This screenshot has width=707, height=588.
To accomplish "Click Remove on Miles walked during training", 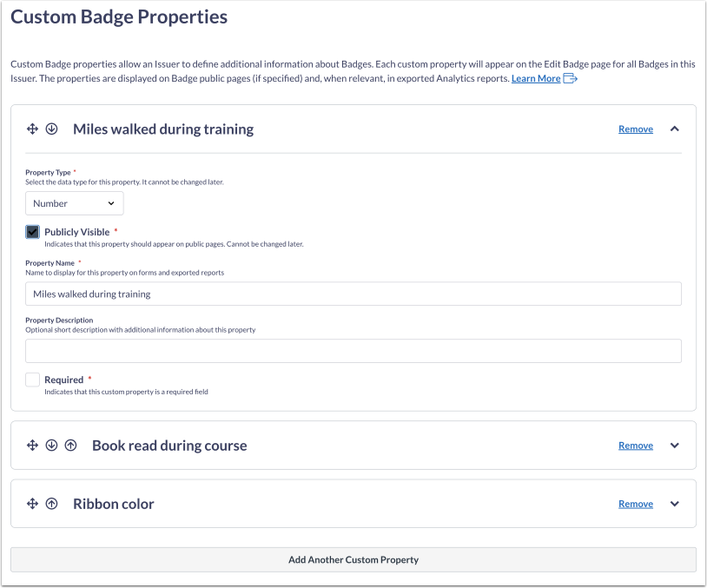I will (x=635, y=129).
